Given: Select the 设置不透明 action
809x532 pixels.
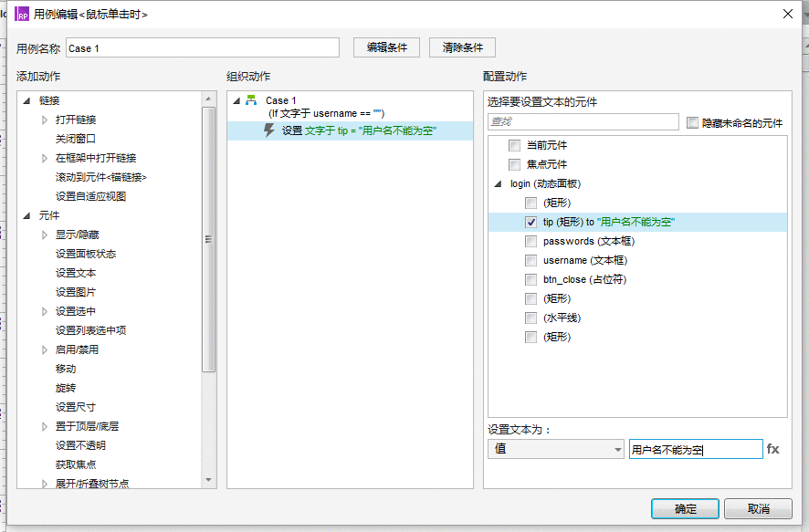Looking at the screenshot, I should [80, 445].
